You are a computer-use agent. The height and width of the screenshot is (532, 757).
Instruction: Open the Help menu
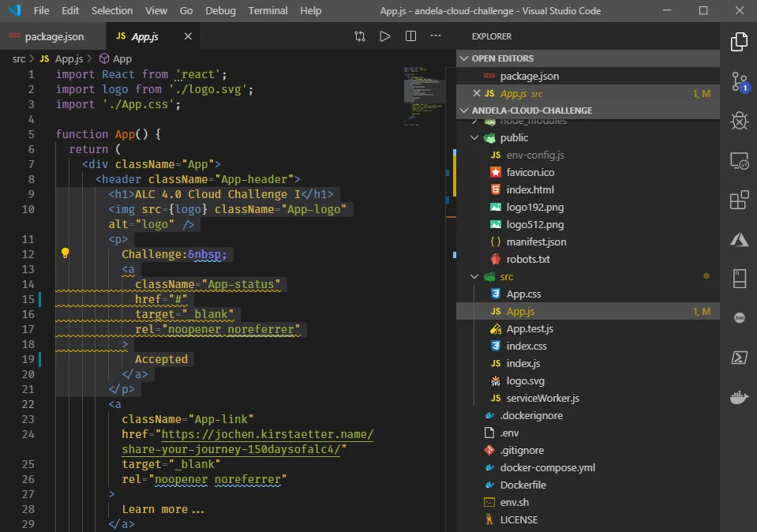(310, 10)
